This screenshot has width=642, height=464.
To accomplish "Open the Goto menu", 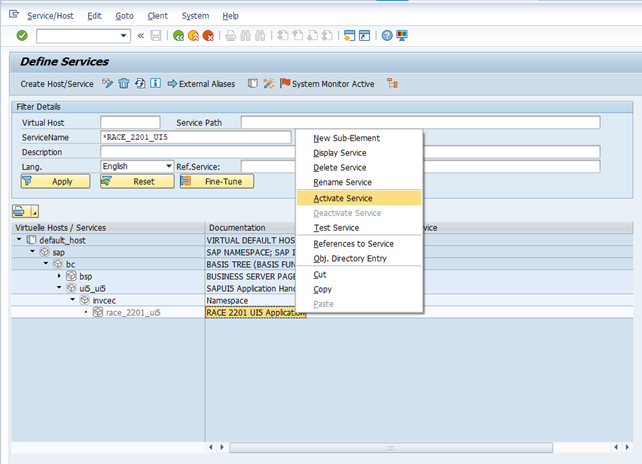I will coord(124,16).
